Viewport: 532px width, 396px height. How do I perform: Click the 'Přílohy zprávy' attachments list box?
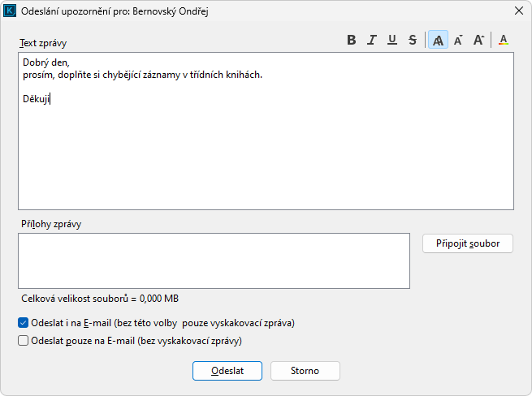click(214, 260)
